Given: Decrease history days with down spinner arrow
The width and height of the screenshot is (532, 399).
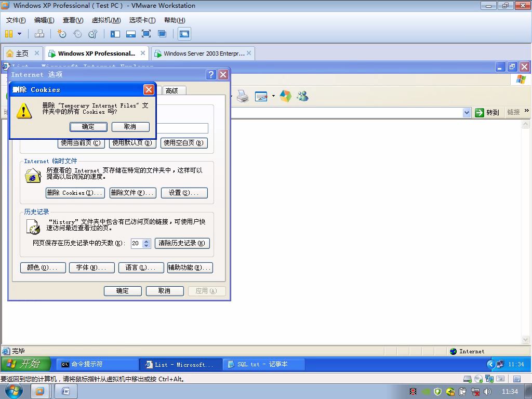Looking at the screenshot, I should (147, 246).
